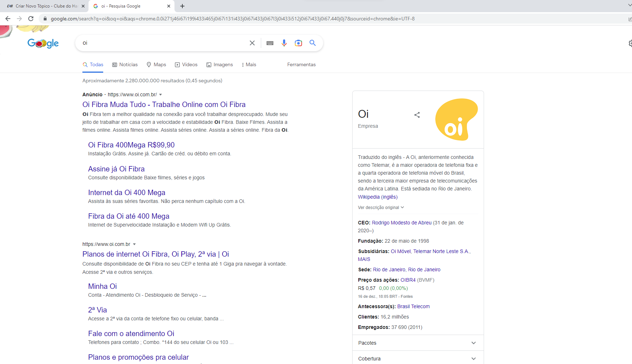Click the 'Fontes' stock source link
This screenshot has height=364, width=632.
coord(407,296)
